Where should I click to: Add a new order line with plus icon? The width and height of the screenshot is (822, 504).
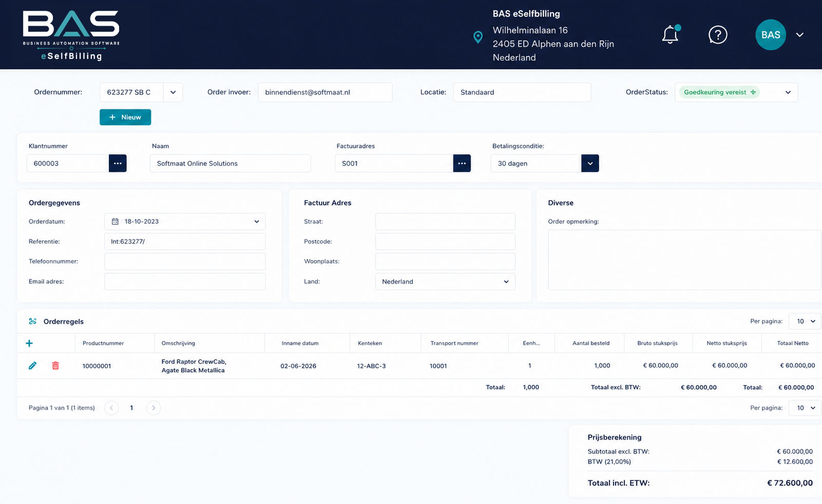click(29, 343)
